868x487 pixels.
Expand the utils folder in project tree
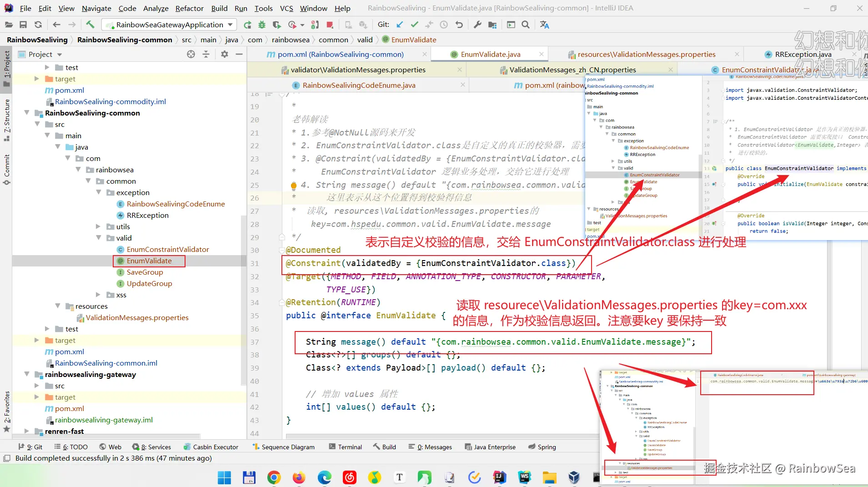[98, 226]
